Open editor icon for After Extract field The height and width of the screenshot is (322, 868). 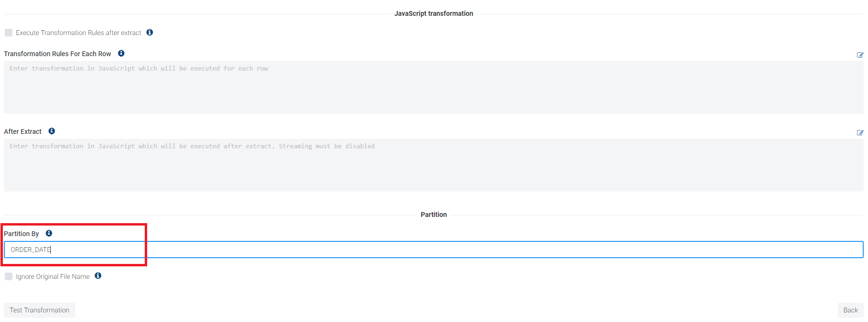[x=860, y=133]
